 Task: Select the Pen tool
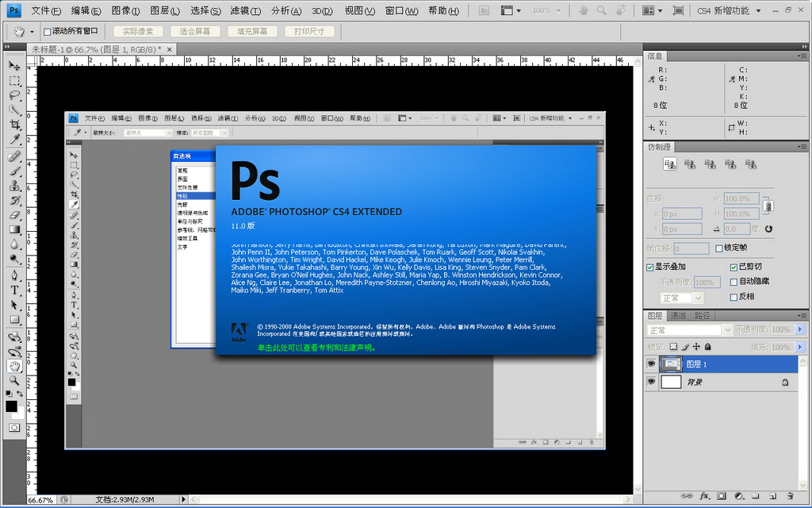click(x=14, y=275)
